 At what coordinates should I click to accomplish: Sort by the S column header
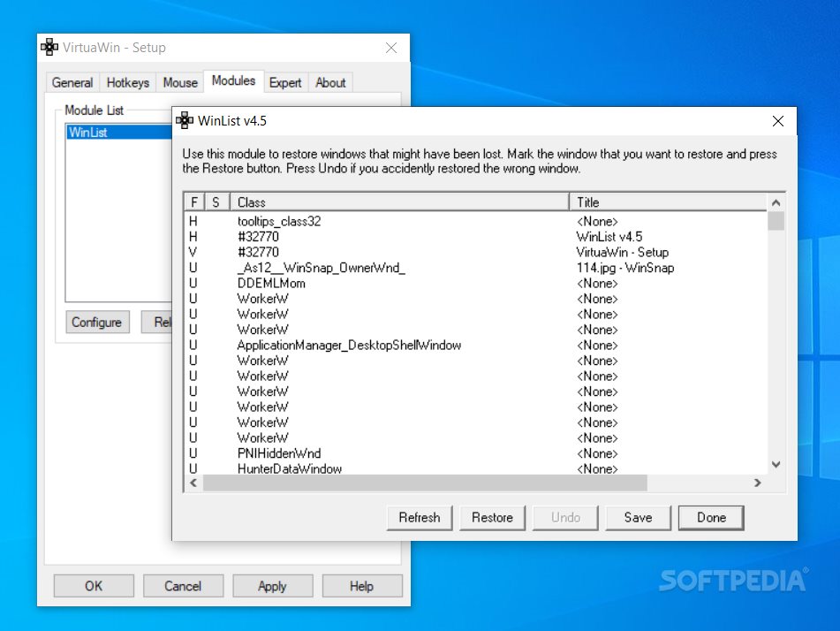tap(217, 202)
